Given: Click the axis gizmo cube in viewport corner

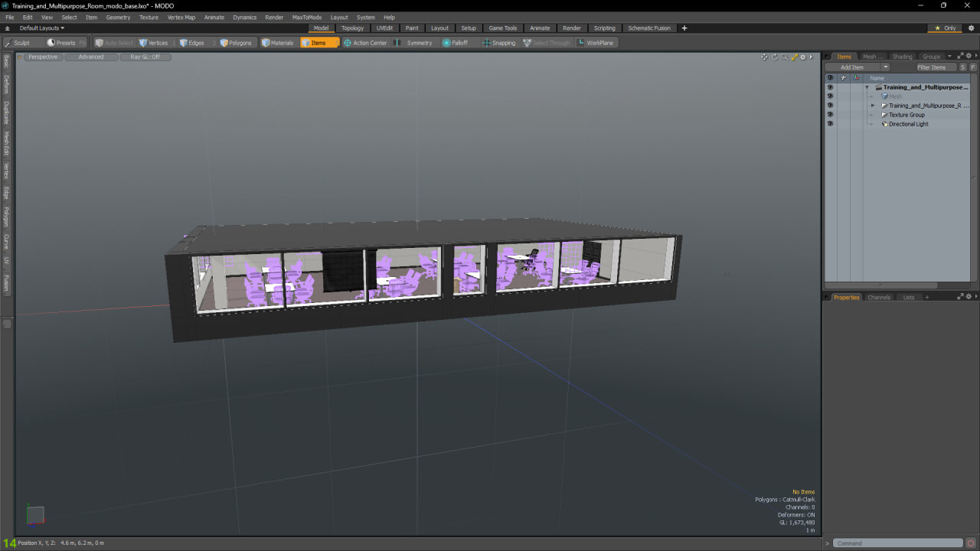Looking at the screenshot, I should point(35,515).
